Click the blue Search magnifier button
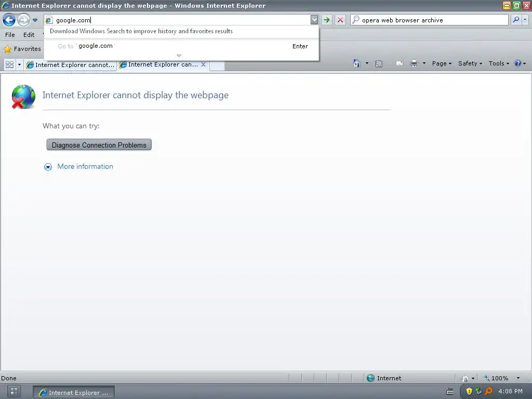Viewport: 532px width, 399px height. tap(516, 20)
